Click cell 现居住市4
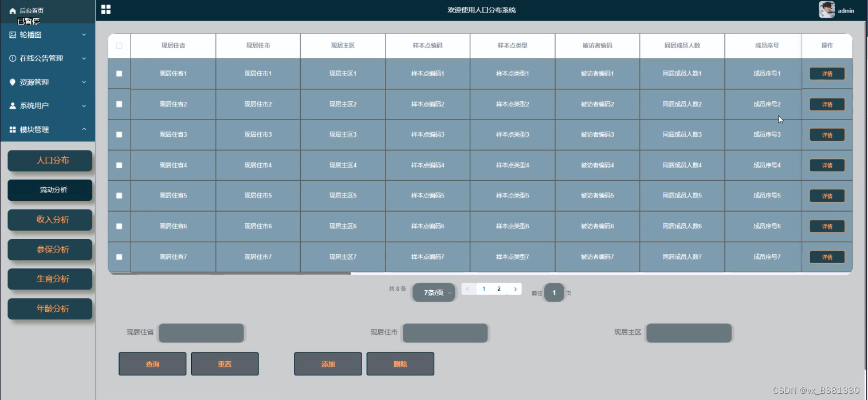This screenshot has height=400, width=868. (x=258, y=165)
